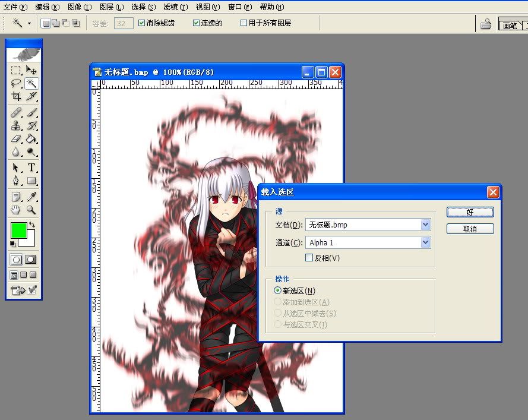Click the ruler origin corner of 无标题.bmp

(96, 84)
